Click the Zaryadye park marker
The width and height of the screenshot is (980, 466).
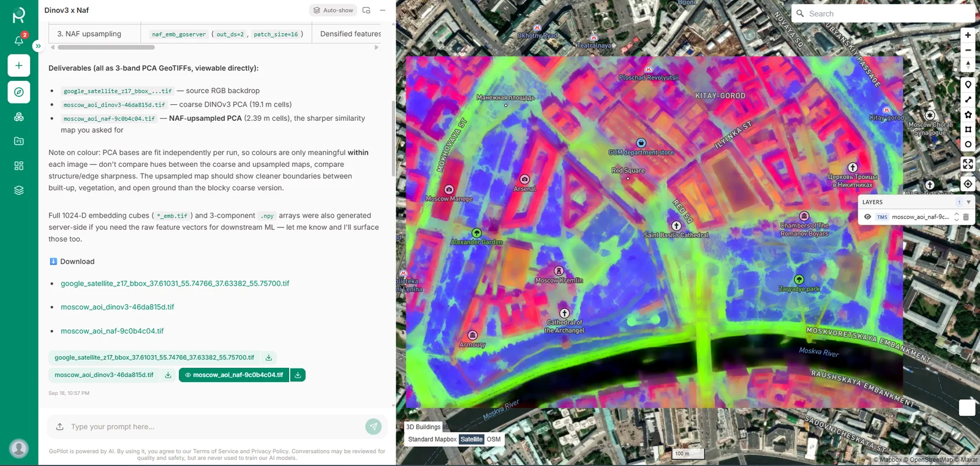799,280
